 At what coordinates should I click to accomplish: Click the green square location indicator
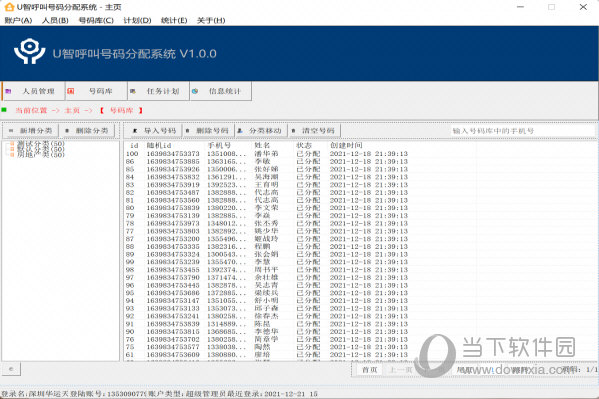coord(4,110)
